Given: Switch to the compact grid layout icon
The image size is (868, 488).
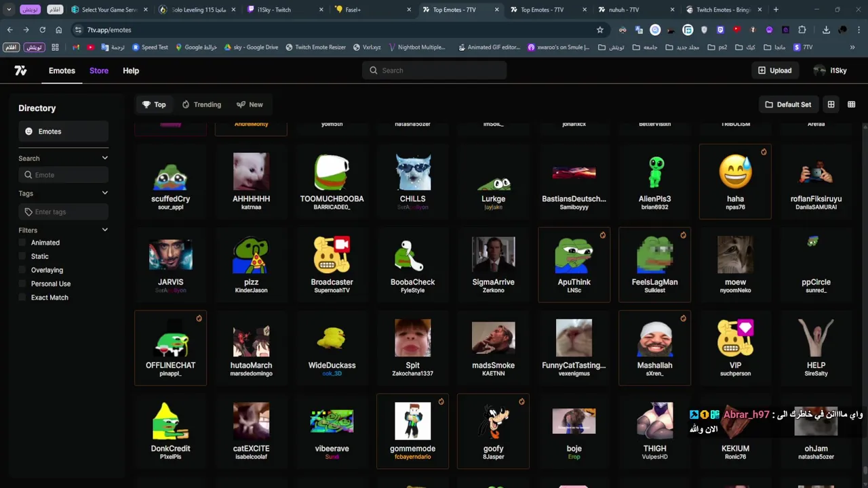Looking at the screenshot, I should pos(851,104).
